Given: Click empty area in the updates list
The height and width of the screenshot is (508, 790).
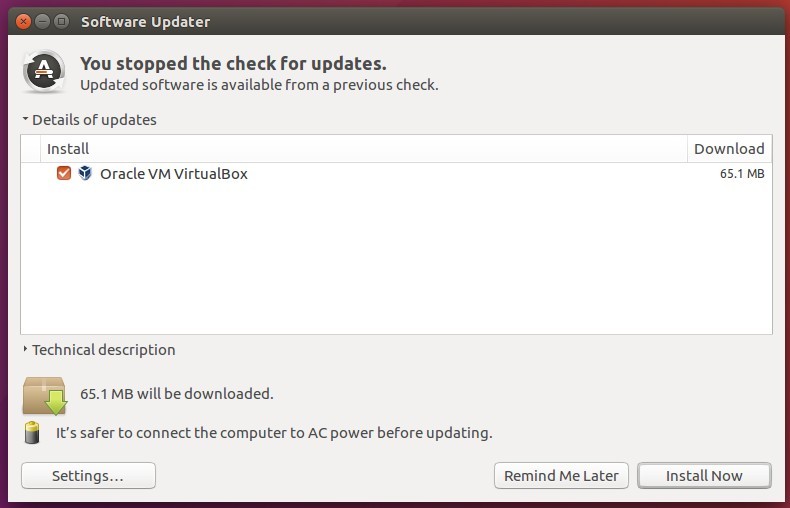Looking at the screenshot, I should click(397, 259).
